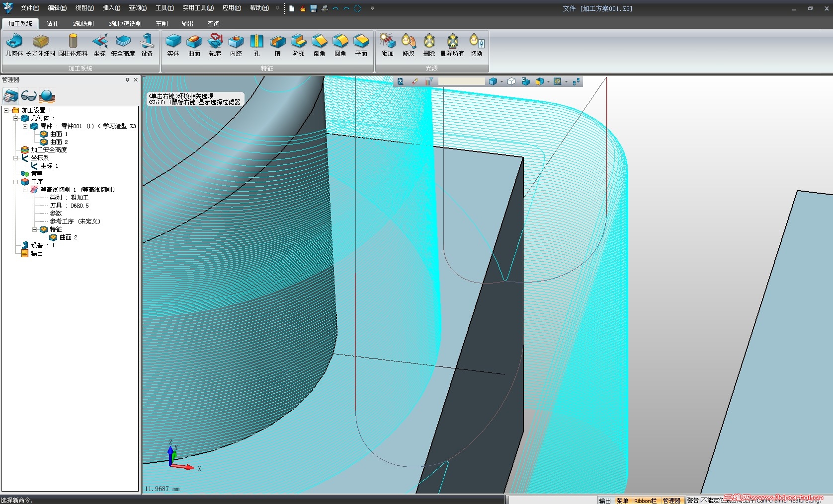Image resolution: width=833 pixels, height=504 pixels.
Task: Select 参考工序 (未定义) tree row
Action: click(x=75, y=221)
